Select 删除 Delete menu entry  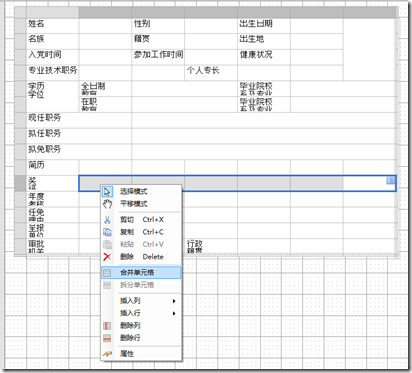(x=141, y=257)
